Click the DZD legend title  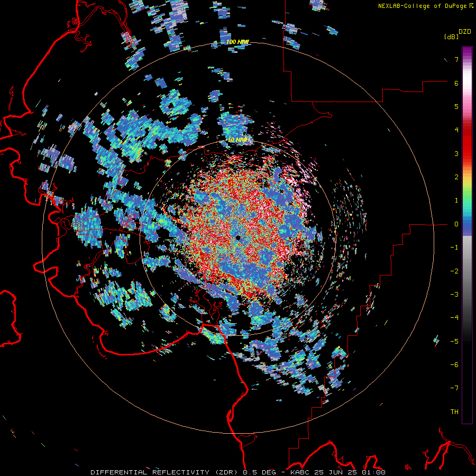(465, 32)
